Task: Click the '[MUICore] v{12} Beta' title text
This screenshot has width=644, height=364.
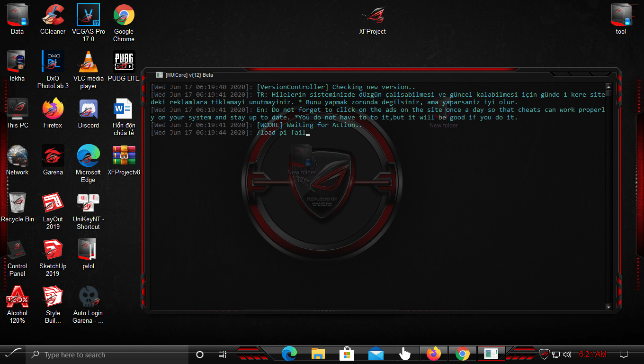Action: pos(189,75)
